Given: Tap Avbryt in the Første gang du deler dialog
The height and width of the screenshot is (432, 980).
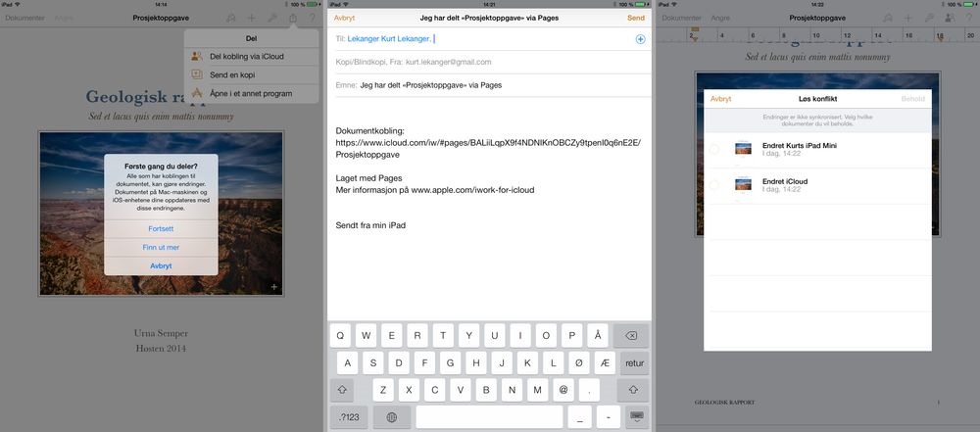Looking at the screenshot, I should tap(161, 265).
